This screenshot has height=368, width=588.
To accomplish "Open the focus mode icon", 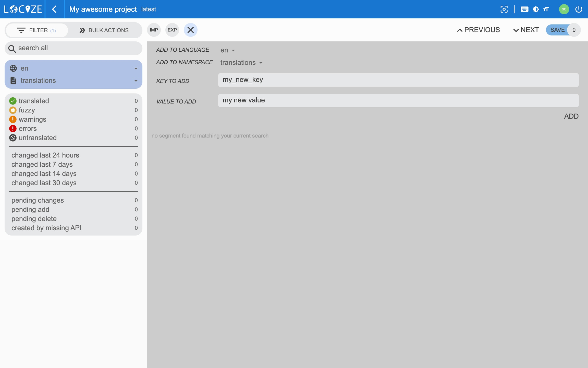I will [504, 9].
